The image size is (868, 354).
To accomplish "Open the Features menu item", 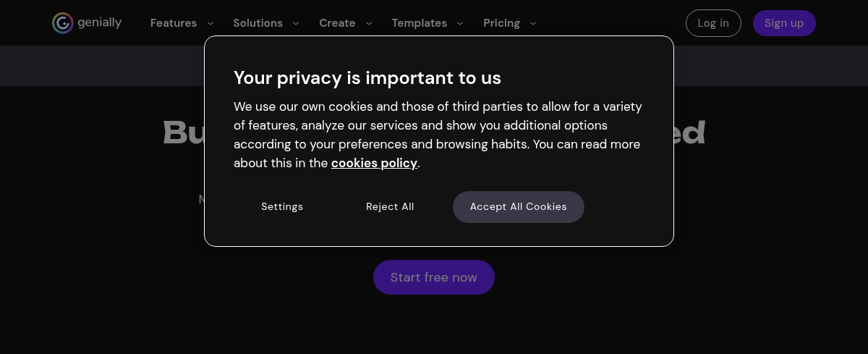I will [x=174, y=23].
